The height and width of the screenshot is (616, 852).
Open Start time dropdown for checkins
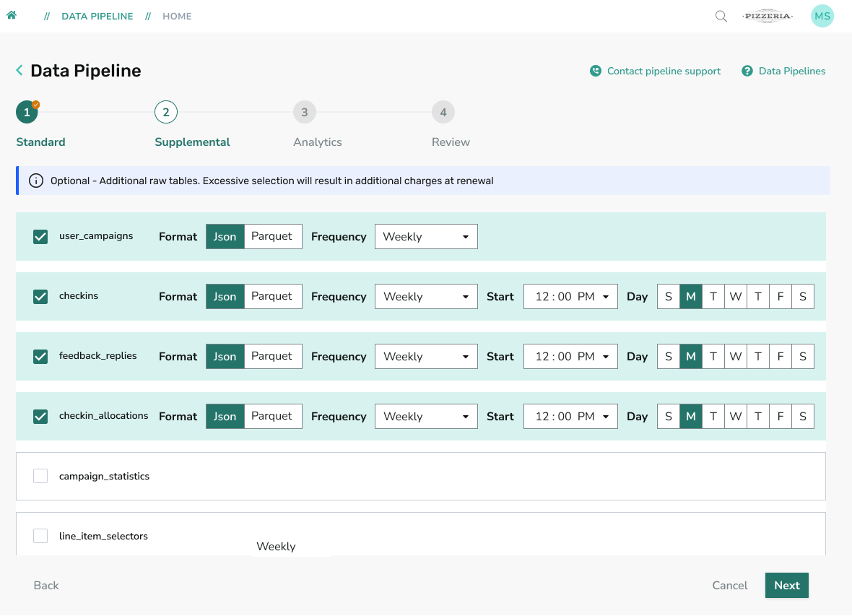(x=570, y=296)
